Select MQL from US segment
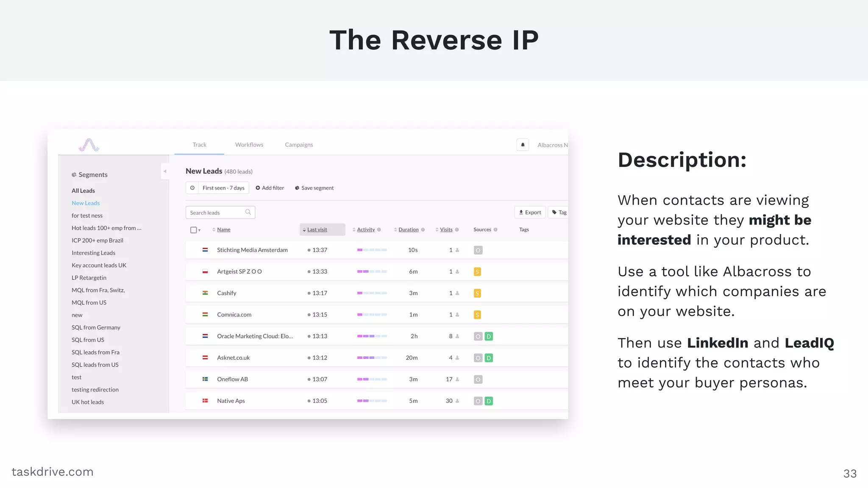 (89, 302)
